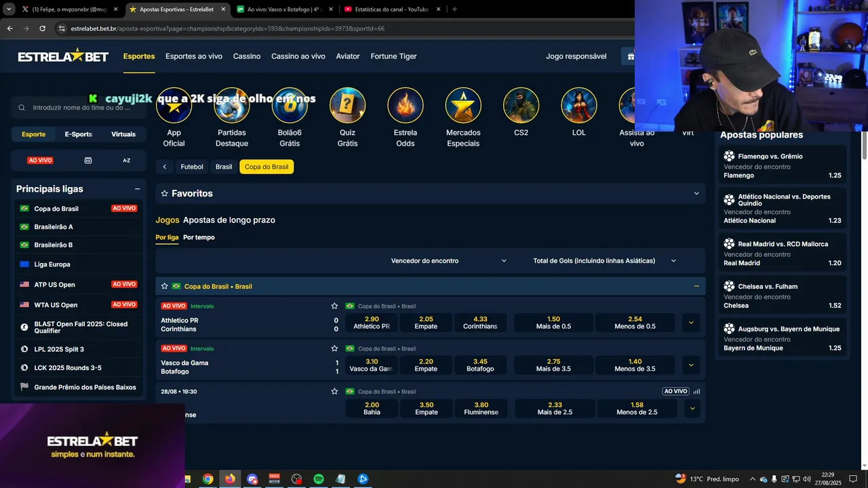Favorite the Vasco da Gama vs Botafogo match
The height and width of the screenshot is (488, 868).
334,348
